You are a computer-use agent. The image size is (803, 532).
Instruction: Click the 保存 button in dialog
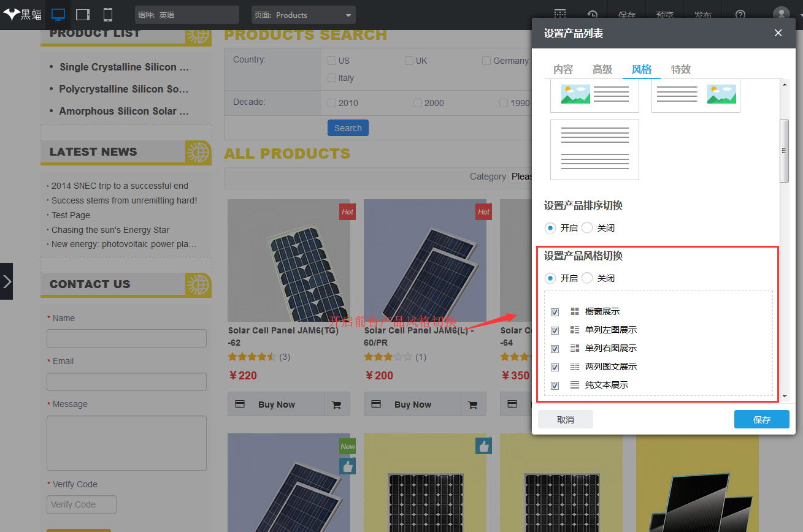[761, 420]
